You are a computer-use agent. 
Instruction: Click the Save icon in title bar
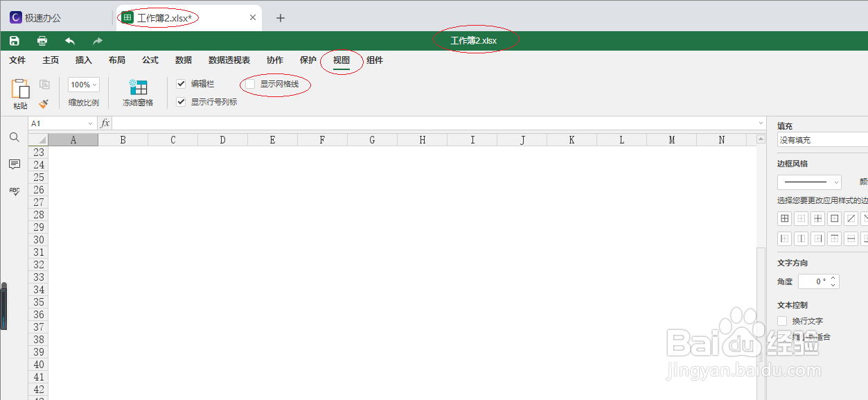[14, 41]
